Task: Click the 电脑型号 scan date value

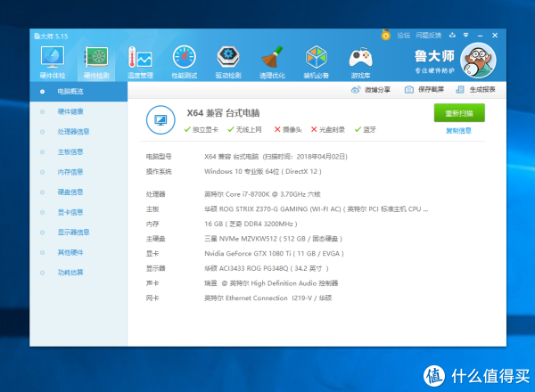Action: pyautogui.click(x=276, y=157)
